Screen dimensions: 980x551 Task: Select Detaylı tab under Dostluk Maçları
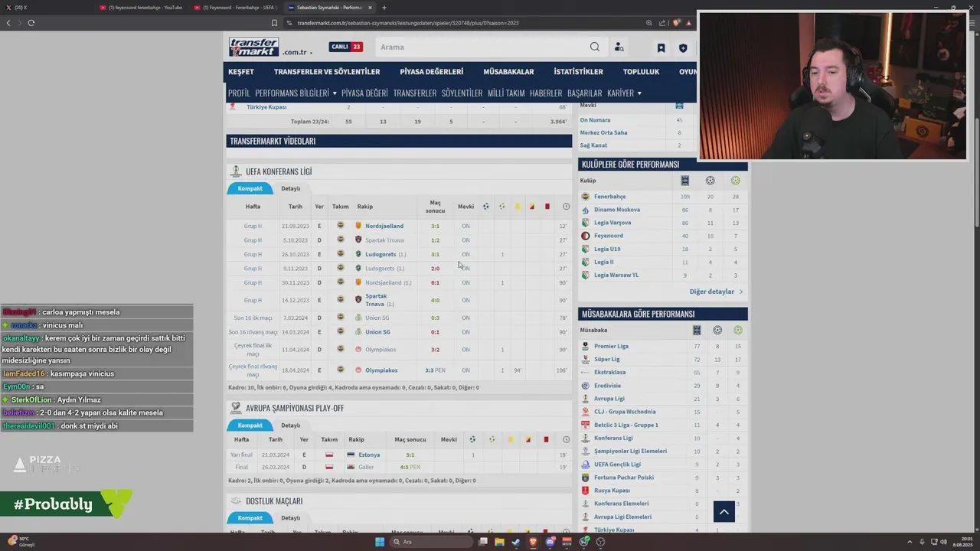point(290,518)
